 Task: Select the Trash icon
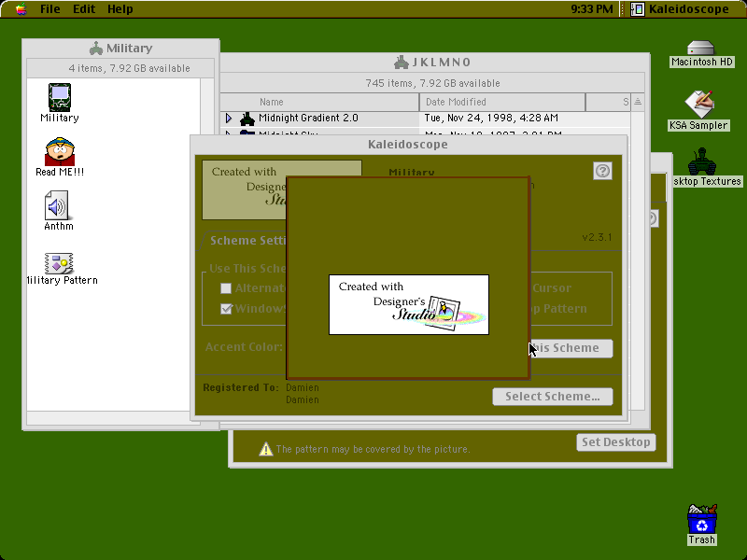coord(702,519)
